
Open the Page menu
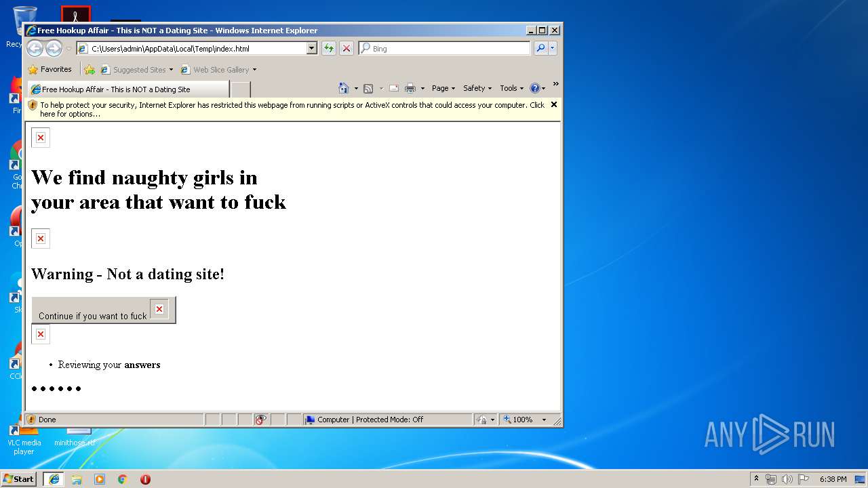(x=442, y=88)
